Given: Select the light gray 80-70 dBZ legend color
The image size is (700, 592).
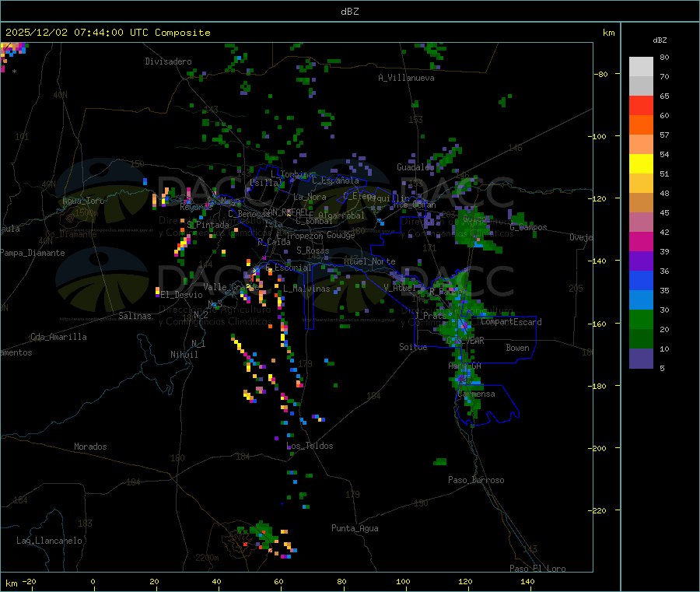Looking at the screenshot, I should pyautogui.click(x=641, y=67).
